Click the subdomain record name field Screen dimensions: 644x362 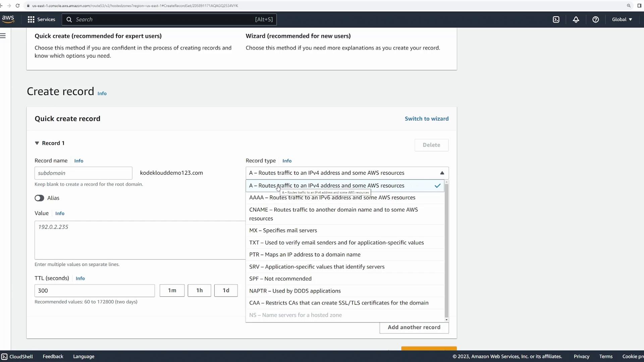click(83, 173)
